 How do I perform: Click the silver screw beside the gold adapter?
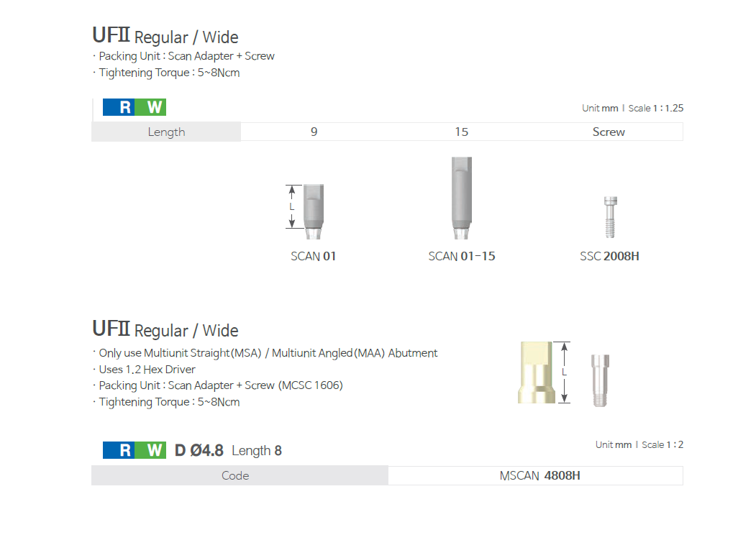[x=598, y=380]
